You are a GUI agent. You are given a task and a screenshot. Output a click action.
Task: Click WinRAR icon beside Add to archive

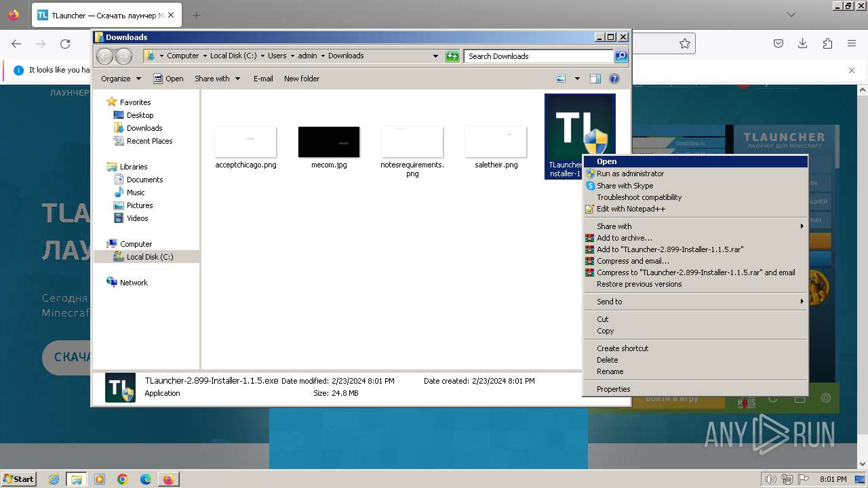[590, 238]
